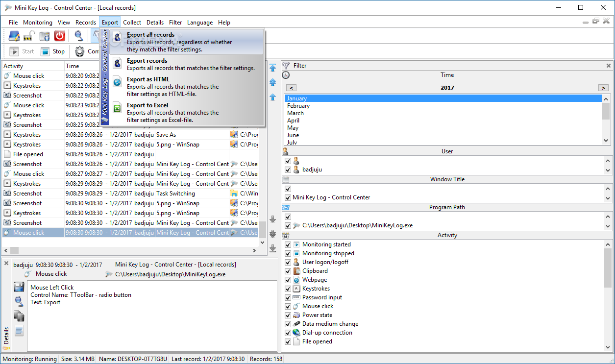Go to next year button
Screen dimensions: 615x364
[x=603, y=88]
